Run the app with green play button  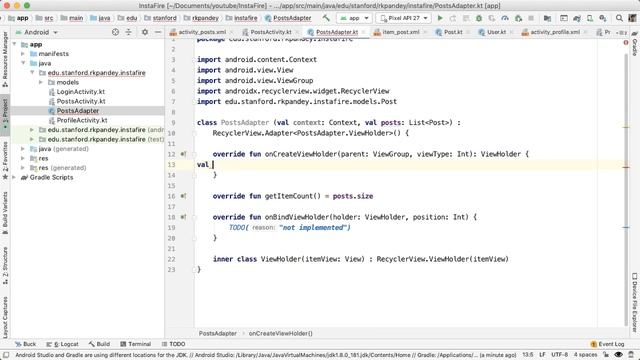(x=440, y=18)
